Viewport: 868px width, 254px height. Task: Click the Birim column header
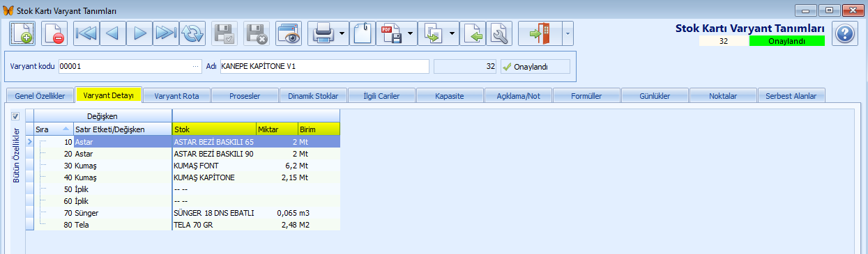point(319,129)
